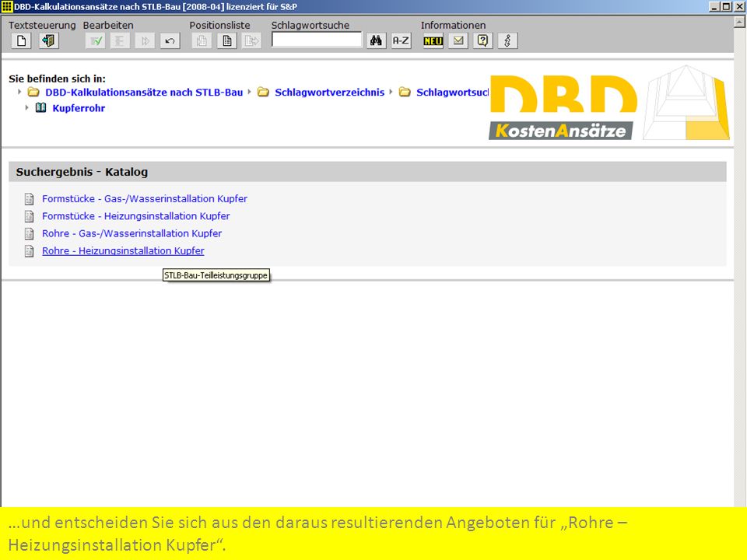This screenshot has height=560, width=747.
Task: Open the Schlagwortverzeichnis breadcrumb link
Action: coord(329,93)
